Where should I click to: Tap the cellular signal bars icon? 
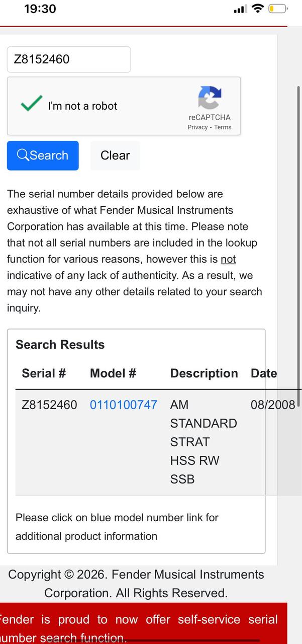click(x=239, y=9)
